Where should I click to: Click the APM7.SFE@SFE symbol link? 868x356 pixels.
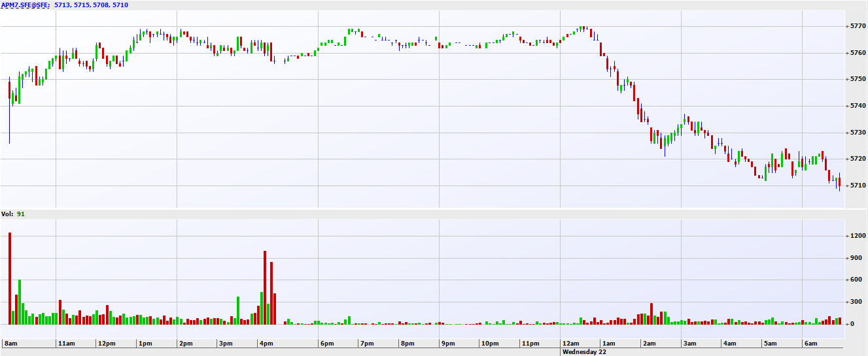26,5
